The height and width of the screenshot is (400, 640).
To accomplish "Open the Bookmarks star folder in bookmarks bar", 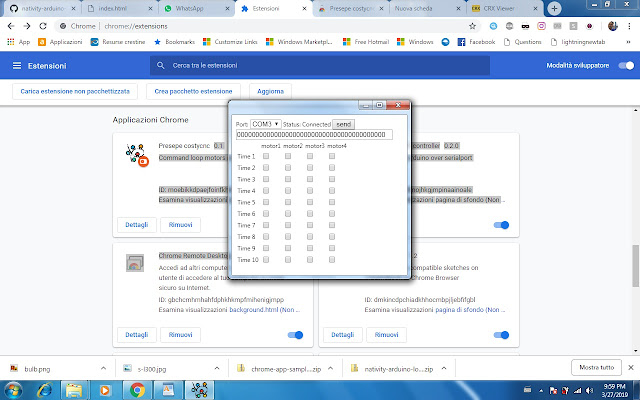I will click(174, 42).
